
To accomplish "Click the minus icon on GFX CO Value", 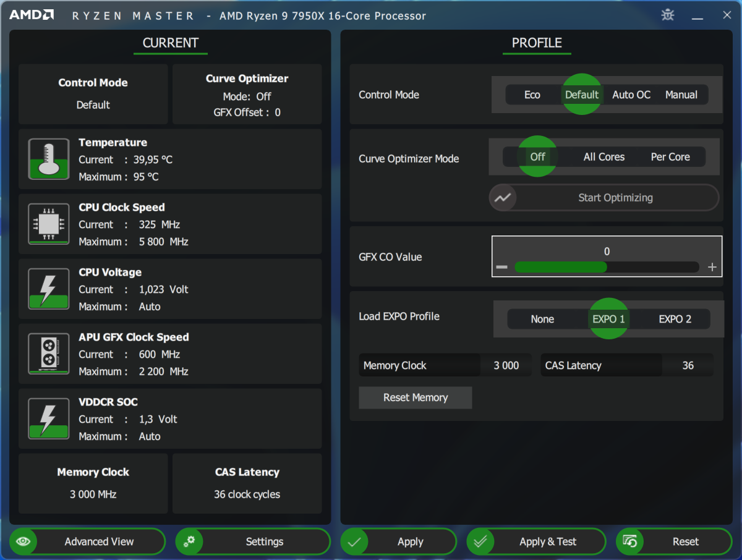I will 501,267.
